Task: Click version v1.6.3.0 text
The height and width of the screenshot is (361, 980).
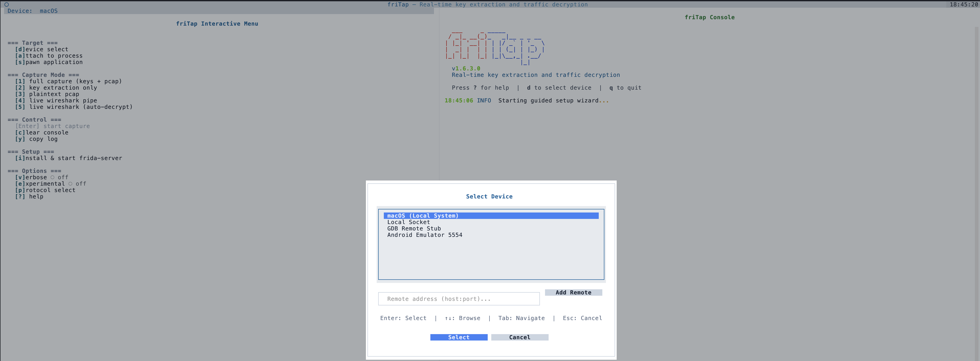Action: [x=466, y=69]
